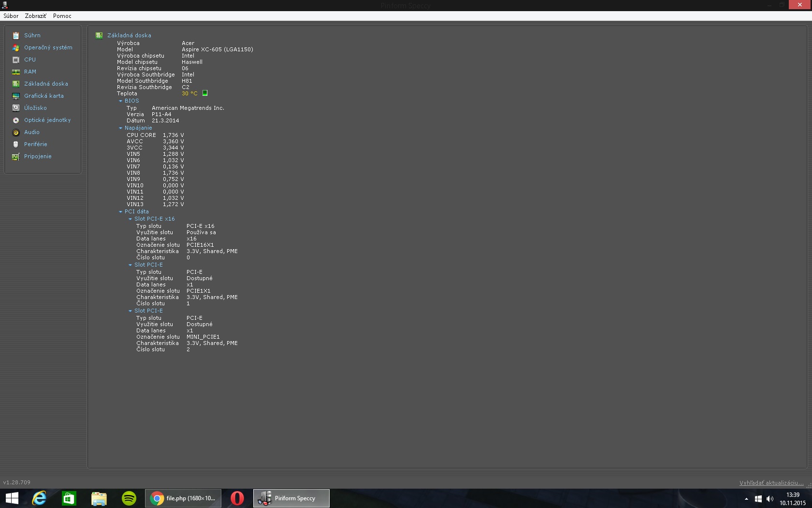
Task: Open the Grafická karta section
Action: coord(44,96)
